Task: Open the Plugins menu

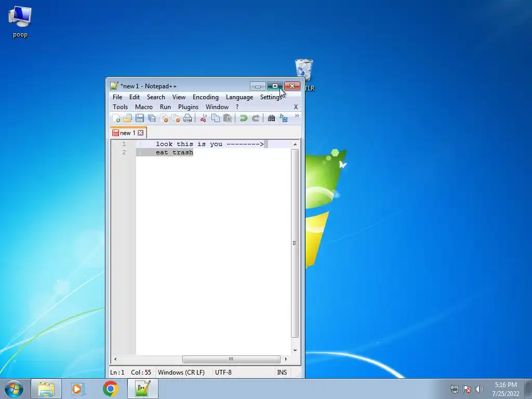Action: point(188,107)
